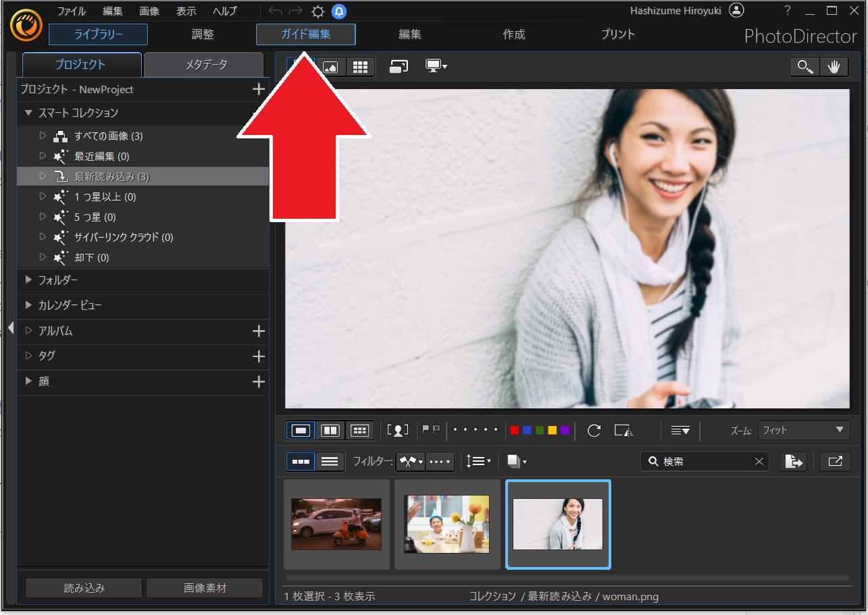The height and width of the screenshot is (615, 868).
Task: Open the rating dots filter dropdown
Action: click(x=440, y=462)
